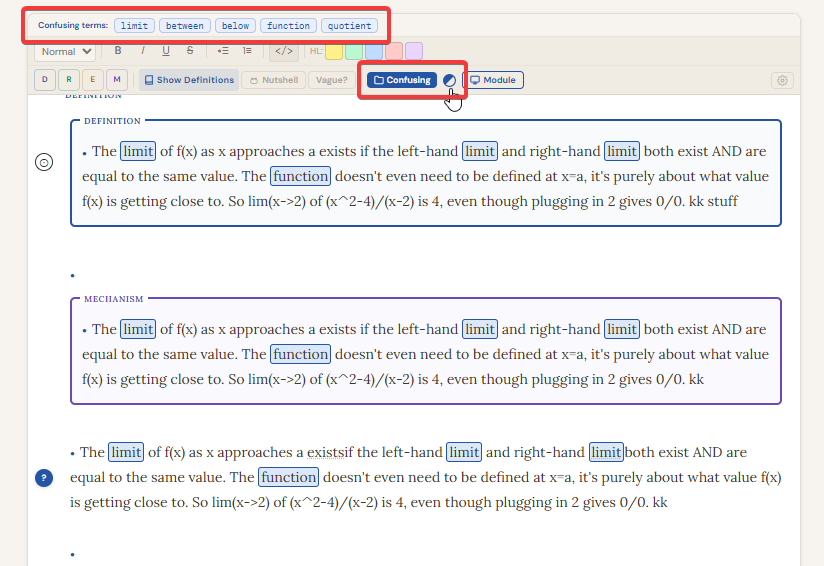Select the D block type button
The height and width of the screenshot is (566, 824).
(x=44, y=80)
